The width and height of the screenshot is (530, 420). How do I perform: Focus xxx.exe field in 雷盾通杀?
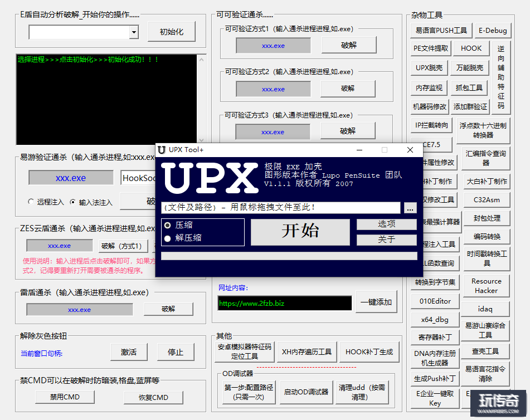click(80, 310)
